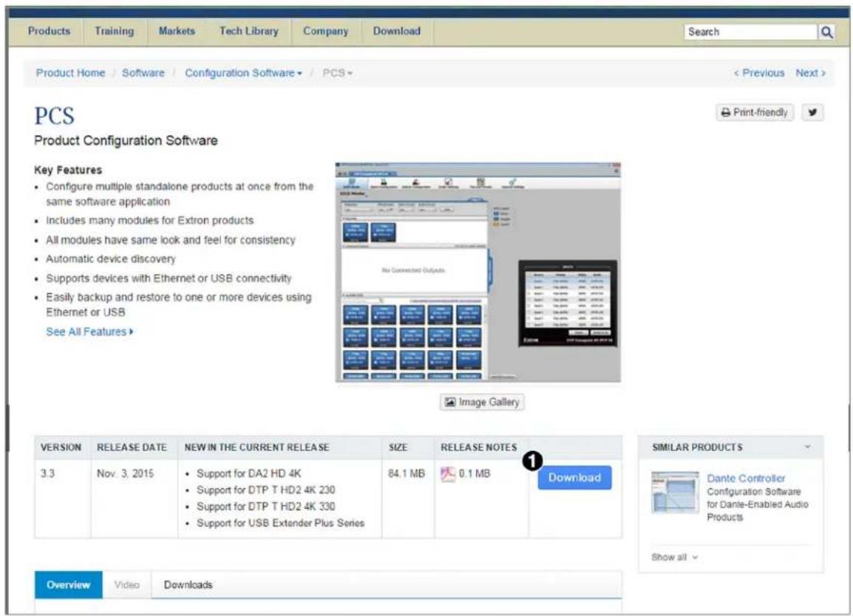Open the Download menu in navigation bar
This screenshot has height=616, width=853.
pos(397,31)
